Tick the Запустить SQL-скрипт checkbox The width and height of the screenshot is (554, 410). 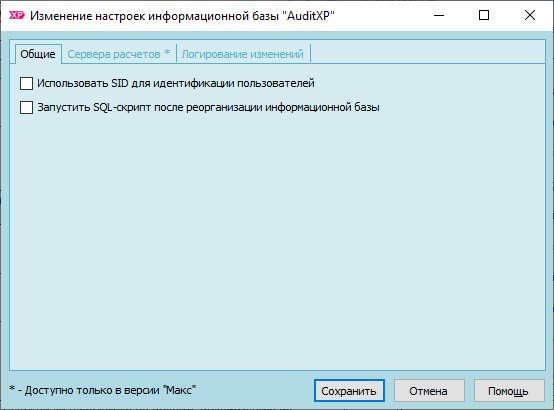coord(26,107)
